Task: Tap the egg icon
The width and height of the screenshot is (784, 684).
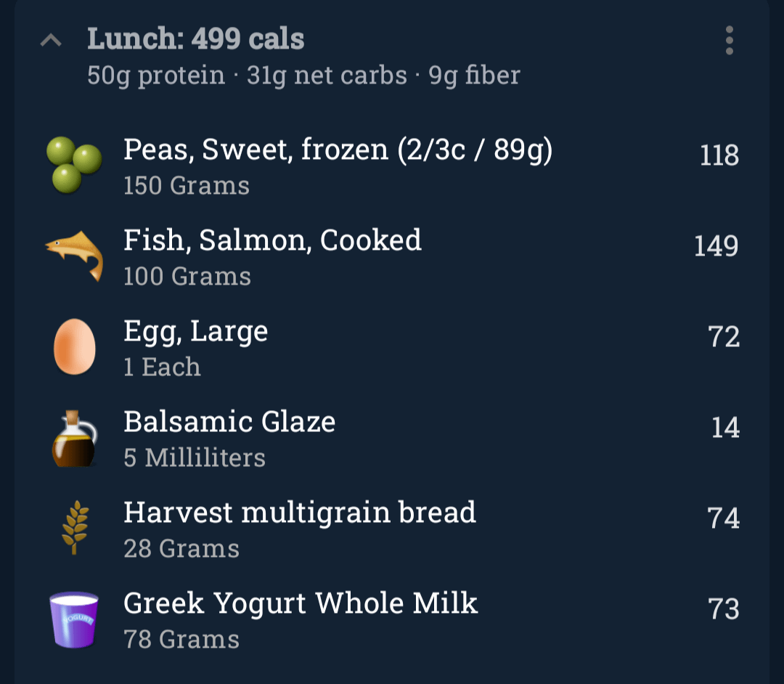Action: (x=74, y=346)
